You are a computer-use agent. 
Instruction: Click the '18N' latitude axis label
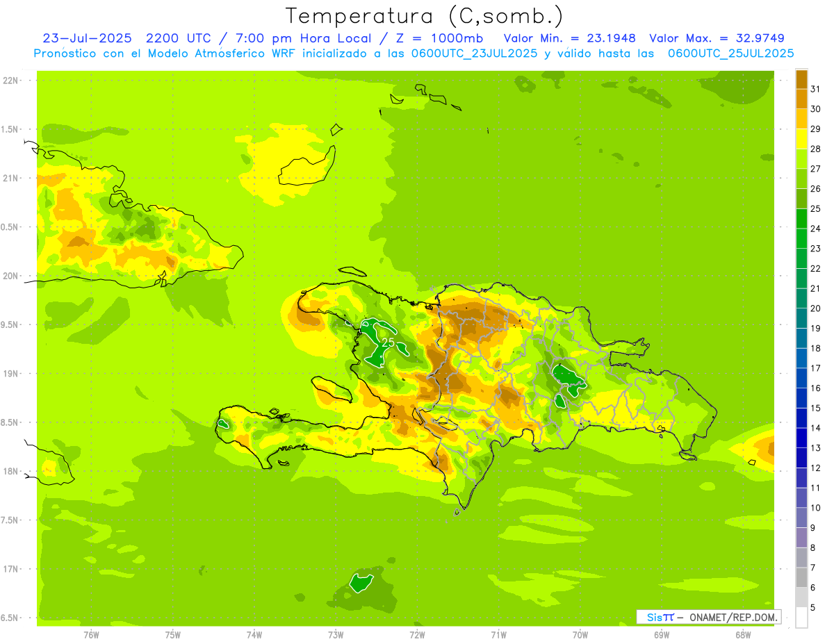pos(10,471)
